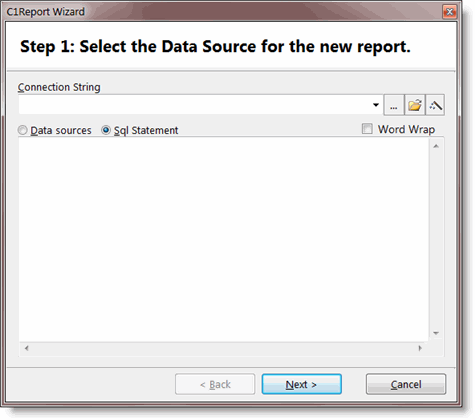The width and height of the screenshot is (475, 420).
Task: Click into the SQL statement text area
Action: 223,239
